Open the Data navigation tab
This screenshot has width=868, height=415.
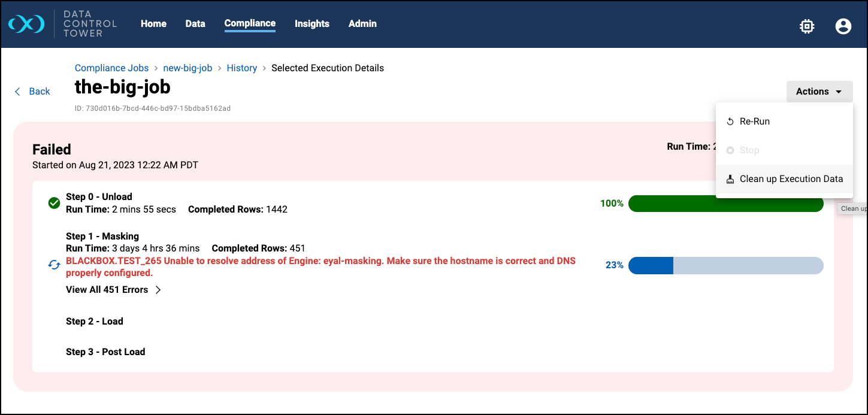coord(195,24)
